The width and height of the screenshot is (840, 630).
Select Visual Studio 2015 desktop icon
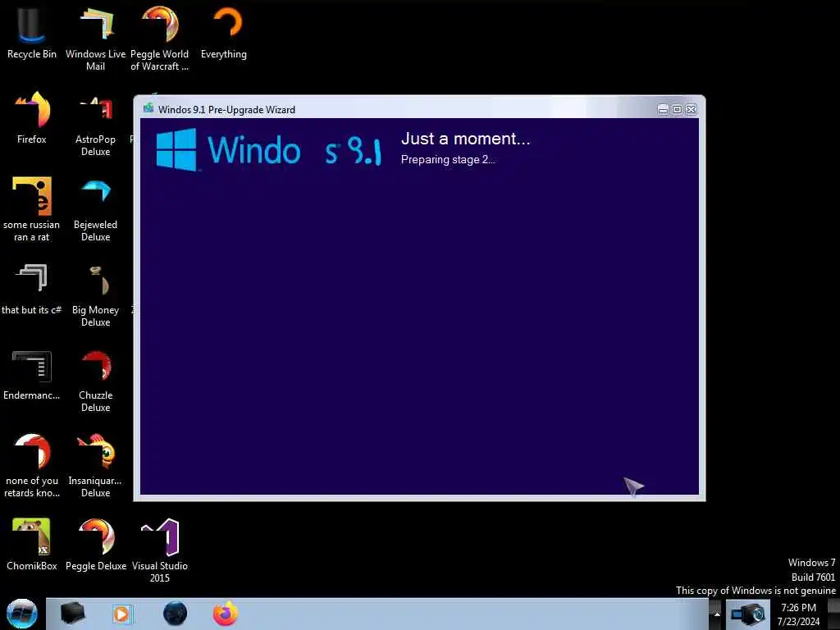(159, 550)
